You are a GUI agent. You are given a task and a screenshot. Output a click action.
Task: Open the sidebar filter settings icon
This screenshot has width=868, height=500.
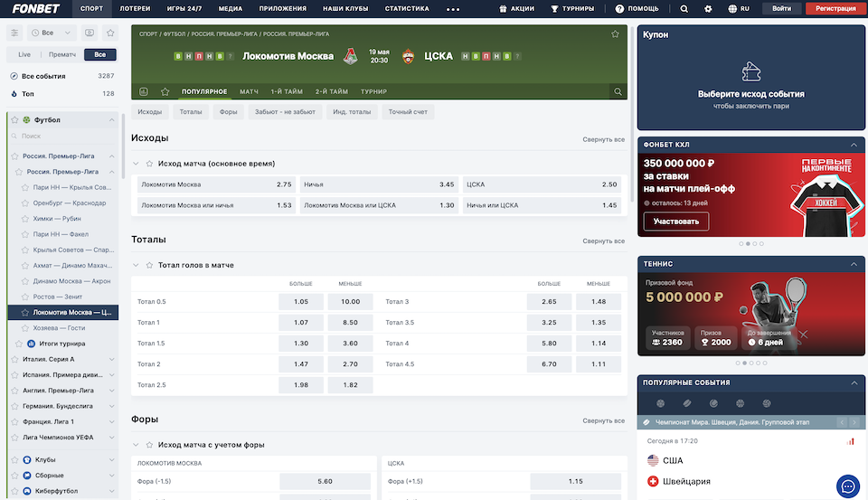coord(14,33)
